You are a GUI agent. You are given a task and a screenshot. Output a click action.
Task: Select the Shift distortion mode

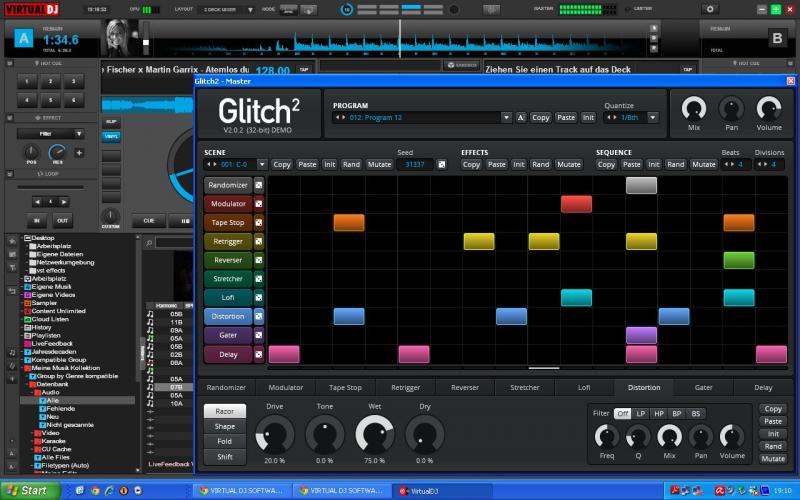[x=224, y=457]
